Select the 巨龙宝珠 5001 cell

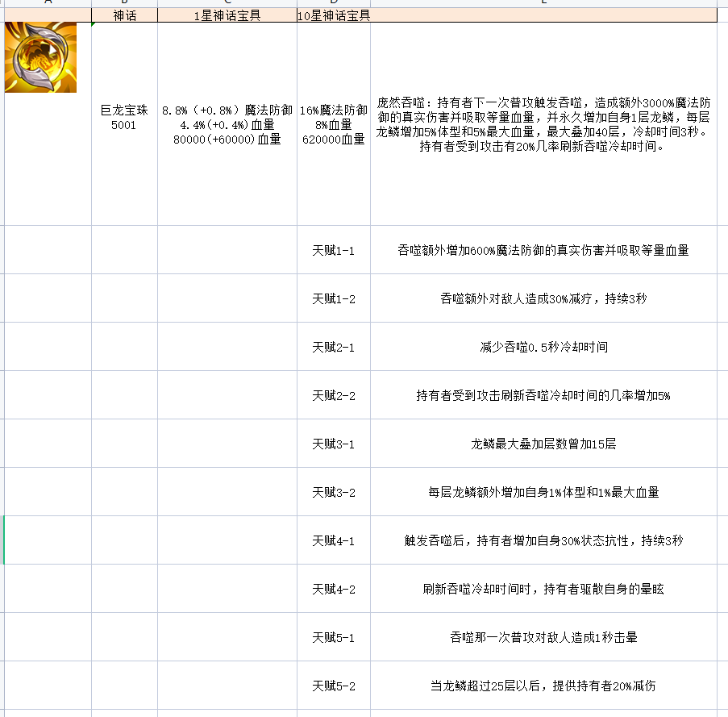[x=124, y=124]
